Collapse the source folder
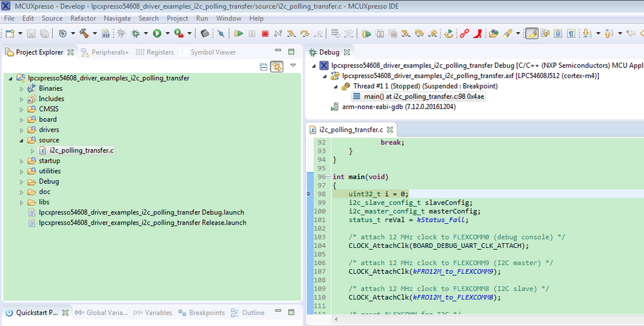This screenshot has height=326, width=644. point(21,140)
